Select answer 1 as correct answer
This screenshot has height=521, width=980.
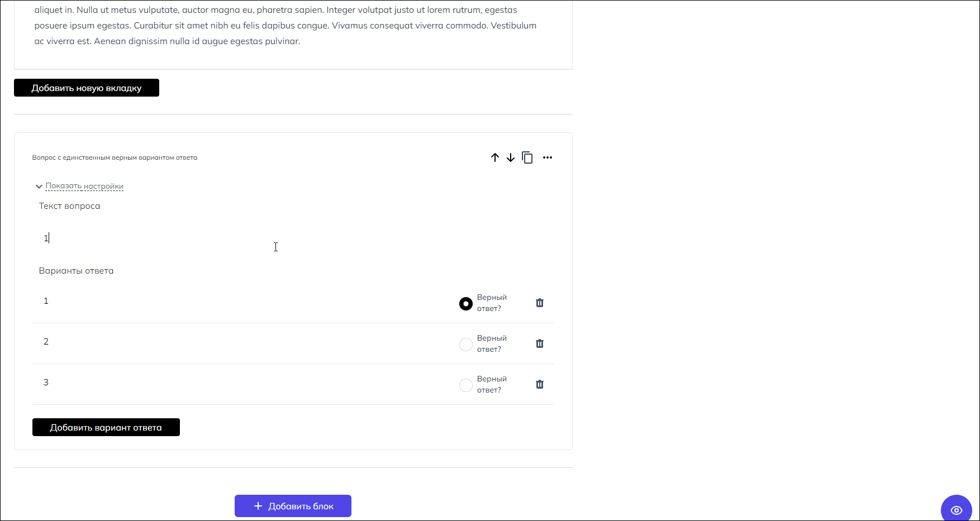pyautogui.click(x=466, y=304)
